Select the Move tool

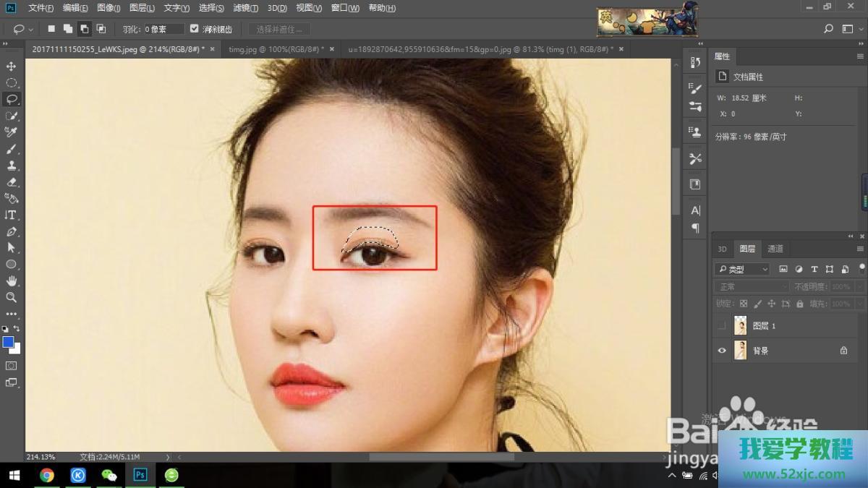11,67
